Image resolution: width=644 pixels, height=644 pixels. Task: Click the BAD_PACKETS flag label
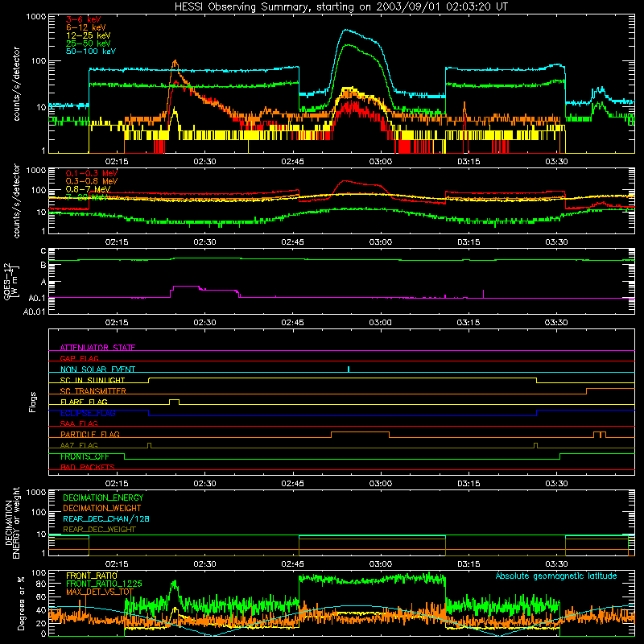coord(88,467)
